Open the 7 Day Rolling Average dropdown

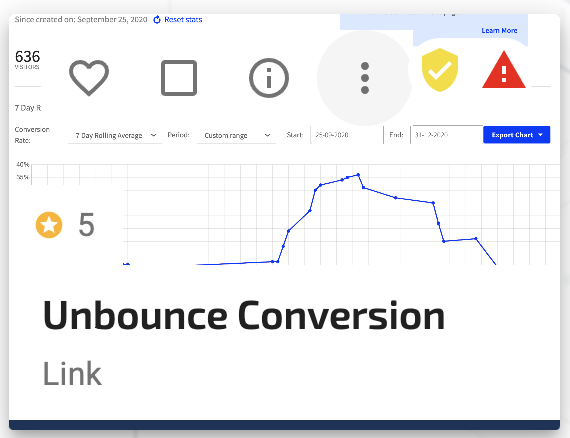pos(115,135)
